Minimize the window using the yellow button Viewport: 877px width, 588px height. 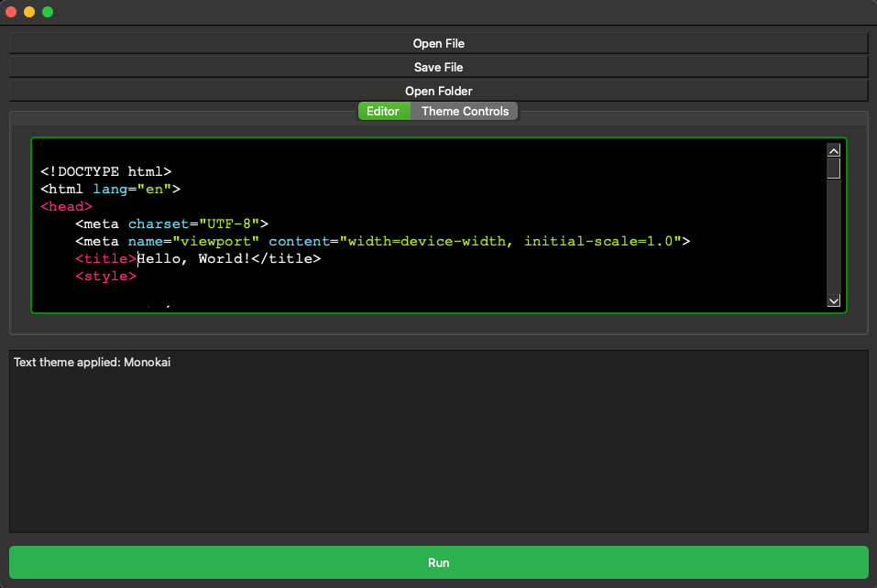pos(29,12)
